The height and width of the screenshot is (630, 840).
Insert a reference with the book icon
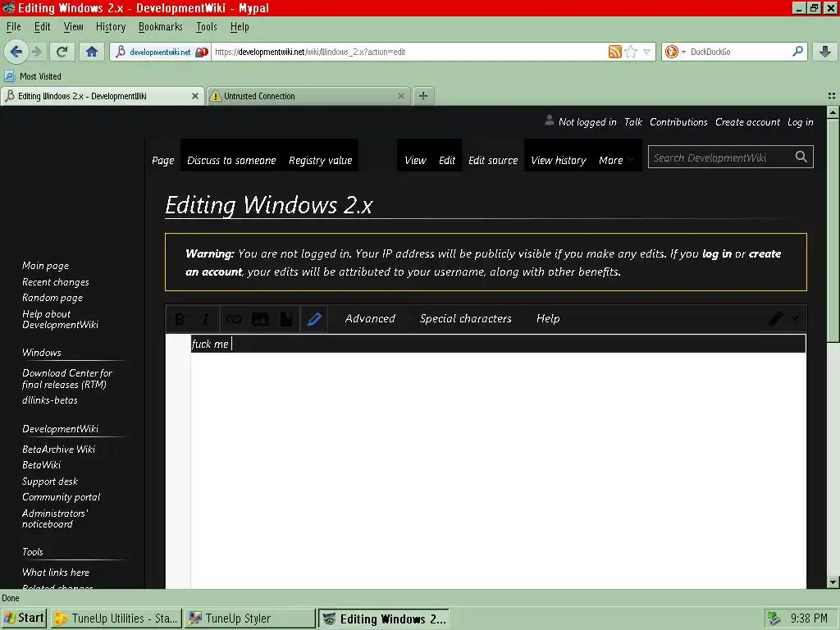(x=286, y=319)
